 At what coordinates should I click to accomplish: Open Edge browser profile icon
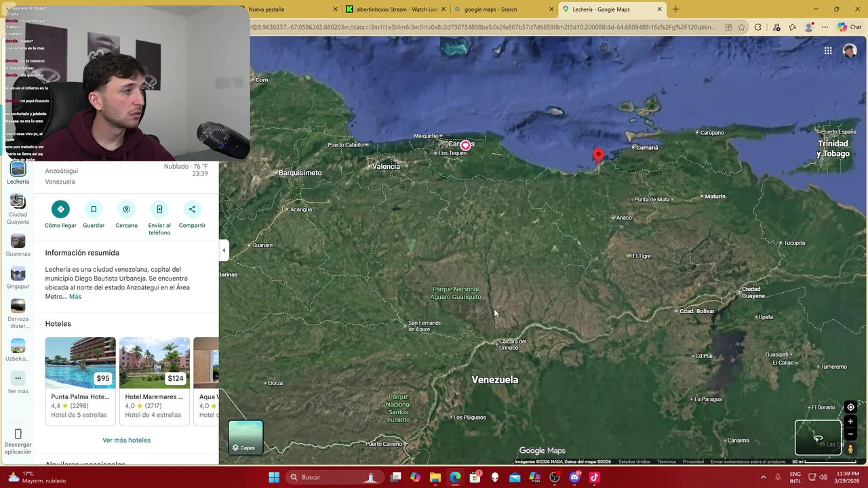809,27
